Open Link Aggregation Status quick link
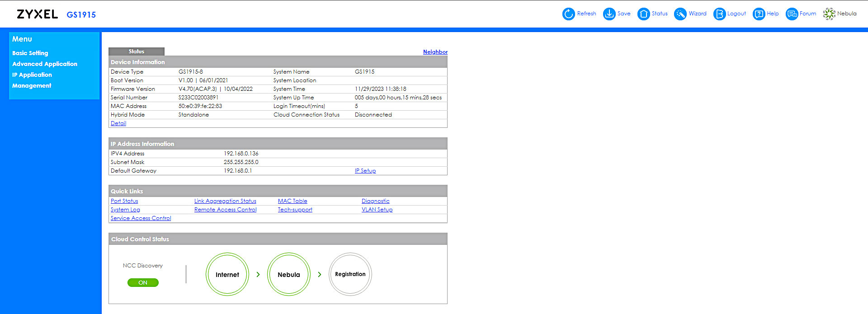The image size is (868, 314). click(225, 201)
